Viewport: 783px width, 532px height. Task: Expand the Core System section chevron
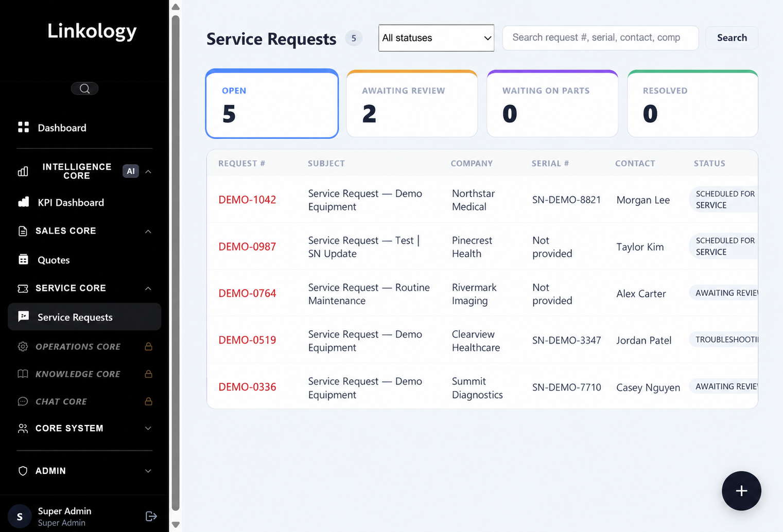tap(148, 428)
